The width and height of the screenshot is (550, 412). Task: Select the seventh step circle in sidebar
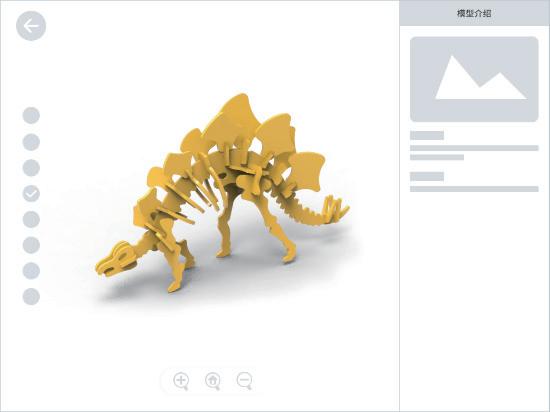click(31, 271)
